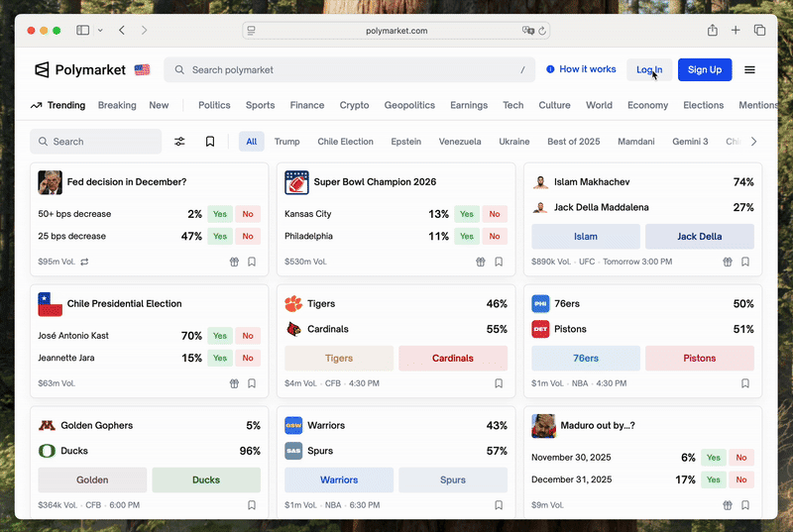Click the Safari share icon
793x532 pixels.
coord(712,31)
